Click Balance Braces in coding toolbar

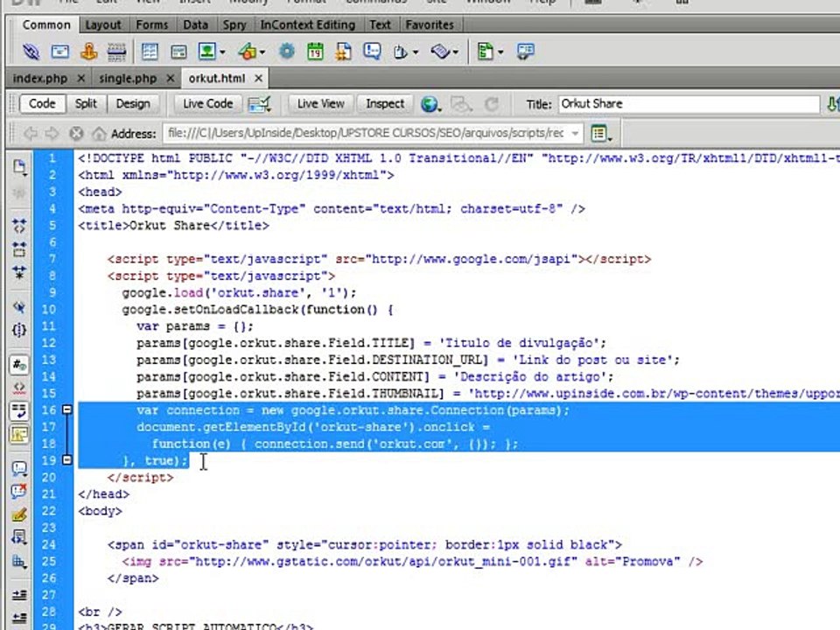tap(19, 330)
